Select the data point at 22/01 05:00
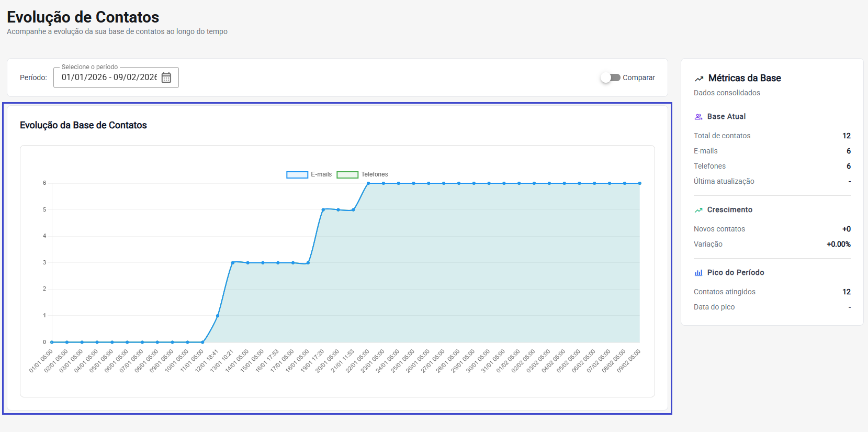The height and width of the screenshot is (432, 868). 368,183
